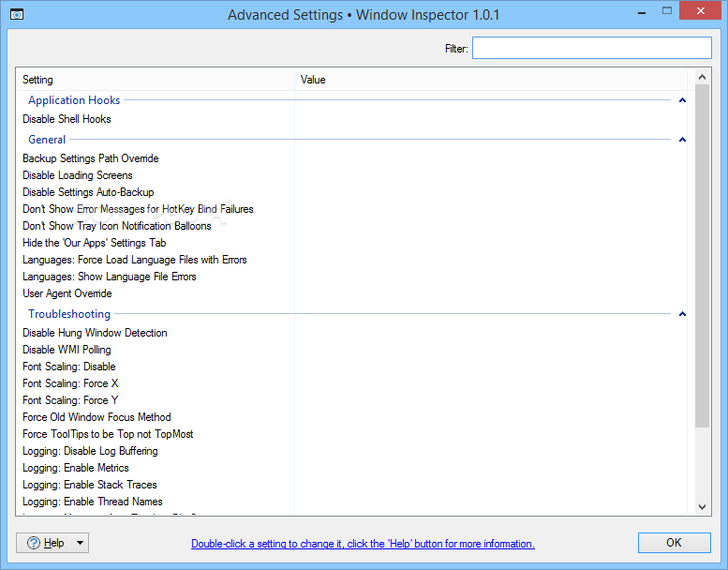Select the Application Hooks group header

[x=74, y=100]
